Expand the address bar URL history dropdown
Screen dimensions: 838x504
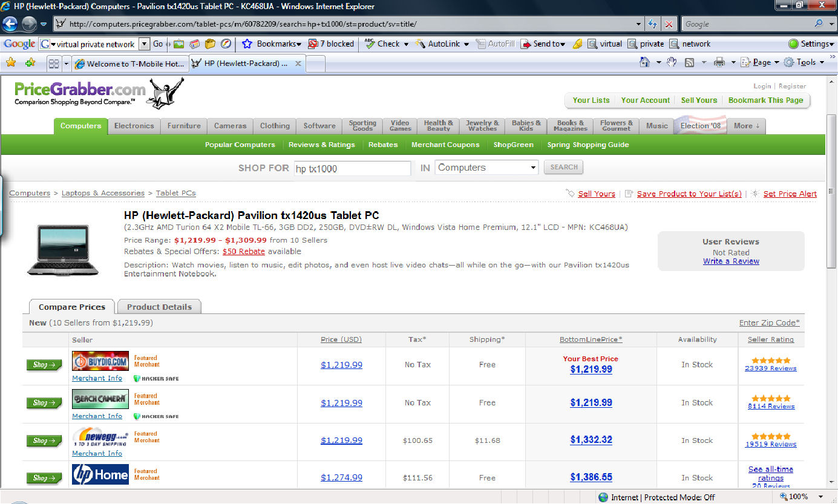click(639, 24)
